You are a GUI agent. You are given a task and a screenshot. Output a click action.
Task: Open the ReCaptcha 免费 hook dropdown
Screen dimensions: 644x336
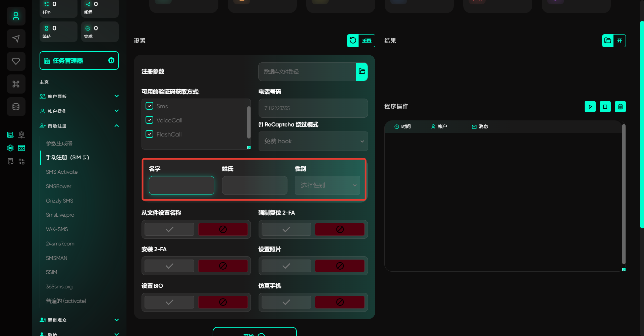tap(313, 141)
